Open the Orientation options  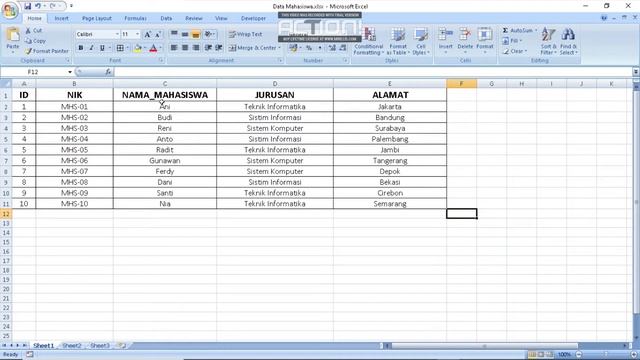point(209,34)
